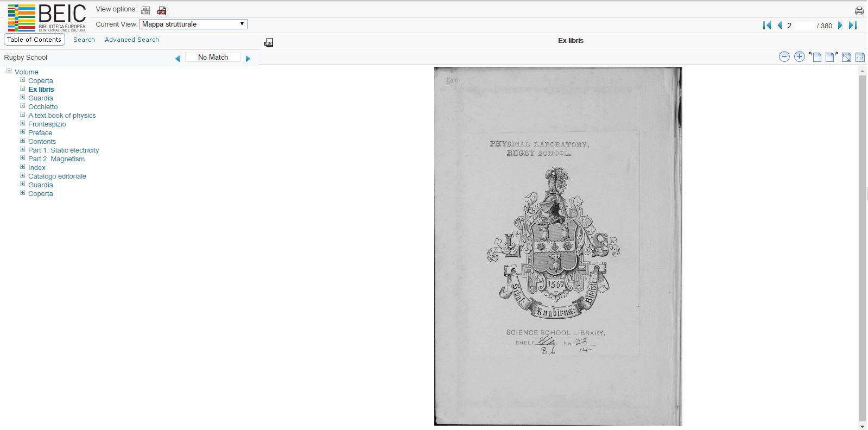Open the Volume tree link

click(26, 72)
